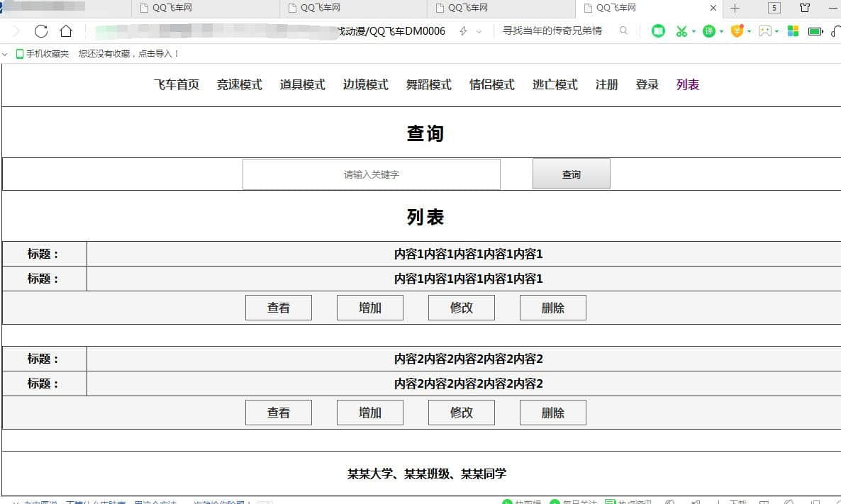Image resolution: width=841 pixels, height=504 pixels.
Task: Expand the bookmarks bar chevron
Action: pyautogui.click(x=6, y=54)
